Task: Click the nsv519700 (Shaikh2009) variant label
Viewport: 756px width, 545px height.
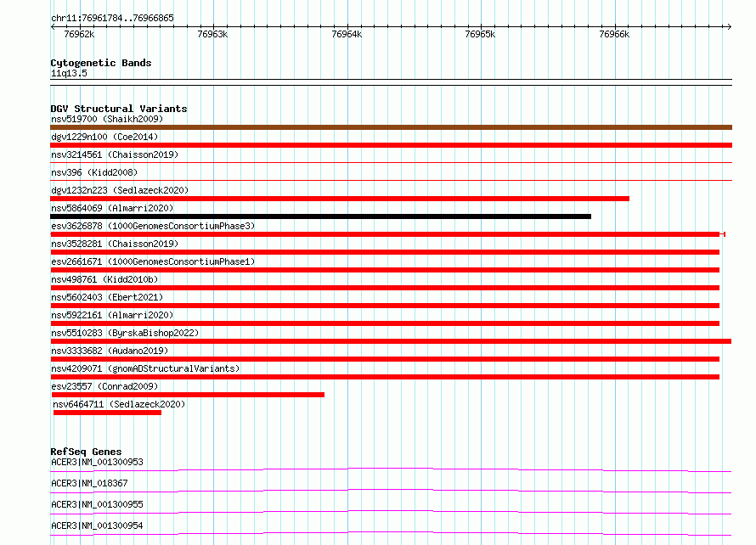Action: (x=107, y=119)
